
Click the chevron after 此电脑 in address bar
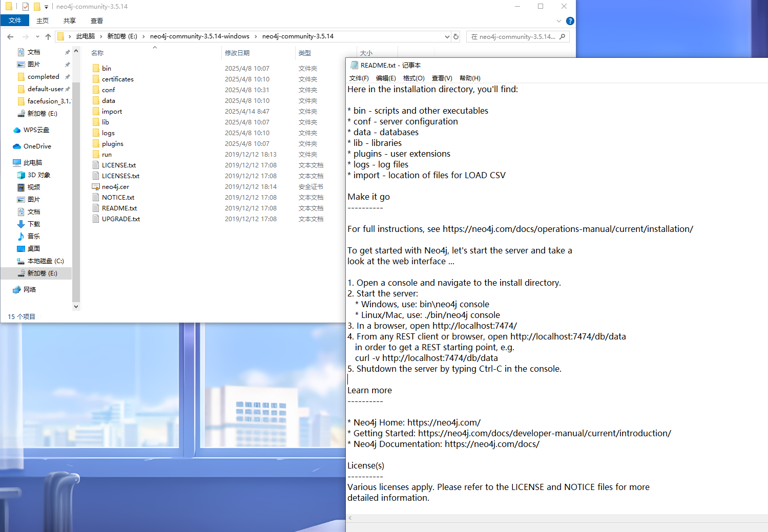pyautogui.click(x=100, y=36)
